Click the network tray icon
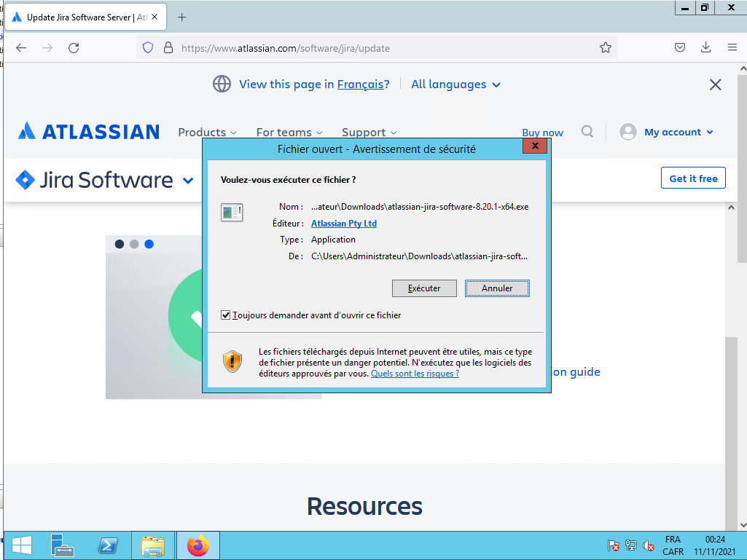The height and width of the screenshot is (560, 747). click(630, 545)
